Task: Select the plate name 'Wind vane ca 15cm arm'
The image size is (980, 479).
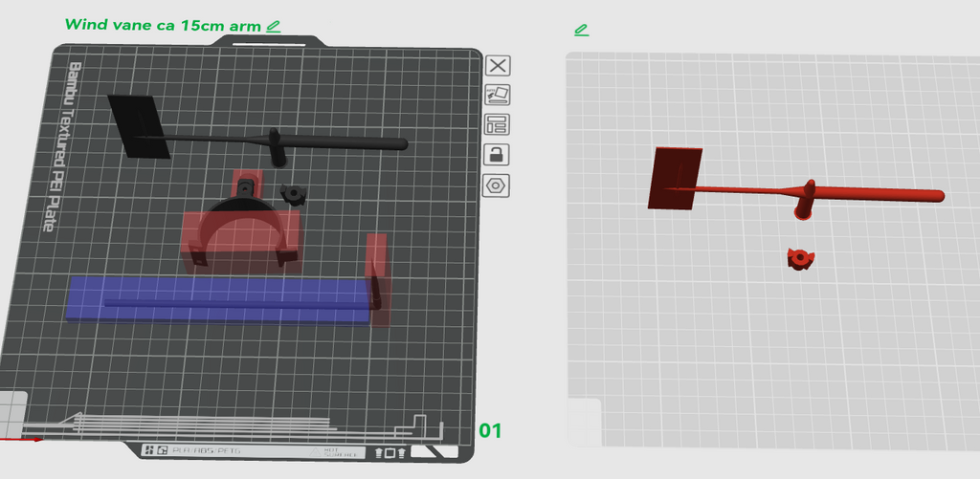Action: pyautogui.click(x=163, y=25)
